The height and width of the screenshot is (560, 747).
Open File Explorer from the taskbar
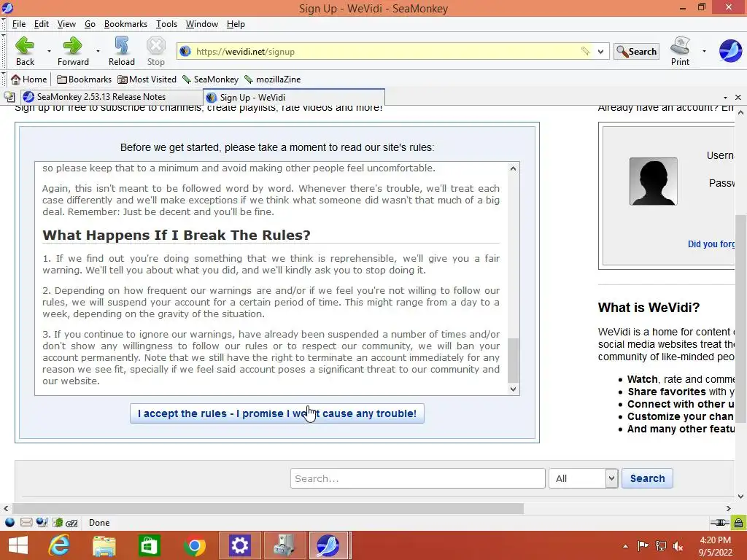coord(104,545)
